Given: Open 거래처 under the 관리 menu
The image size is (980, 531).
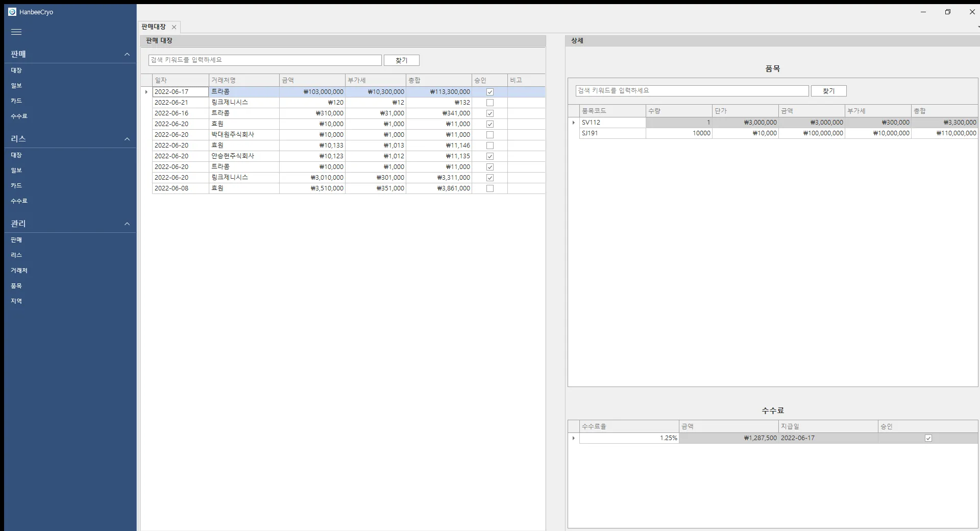Looking at the screenshot, I should point(19,271).
